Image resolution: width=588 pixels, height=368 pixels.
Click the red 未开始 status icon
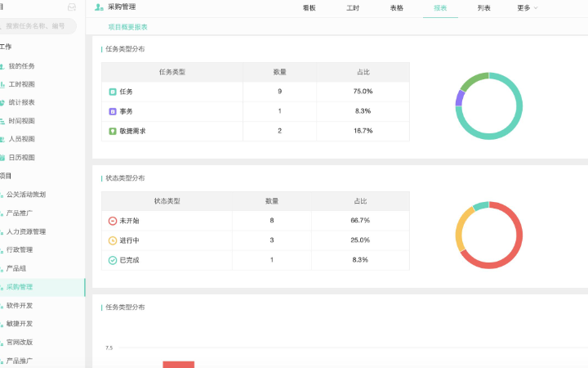tap(113, 221)
